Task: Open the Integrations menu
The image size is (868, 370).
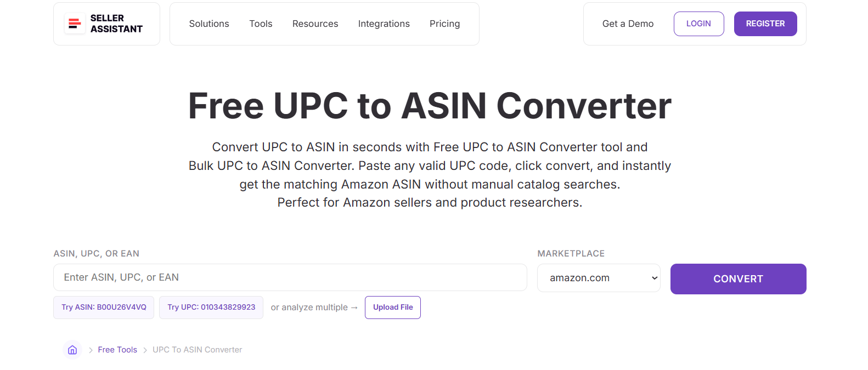Action: (x=384, y=24)
